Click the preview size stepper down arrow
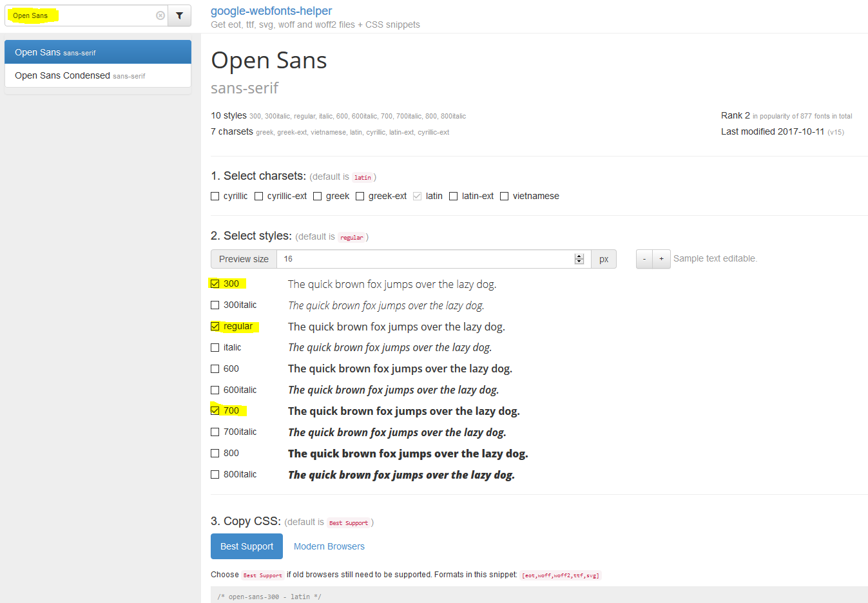This screenshot has width=868, height=603. coord(578,262)
